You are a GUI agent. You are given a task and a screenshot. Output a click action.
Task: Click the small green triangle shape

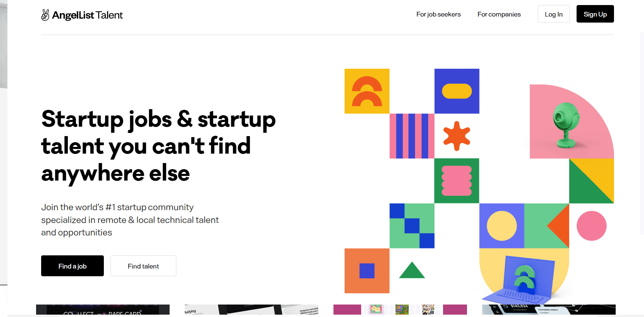(412, 271)
